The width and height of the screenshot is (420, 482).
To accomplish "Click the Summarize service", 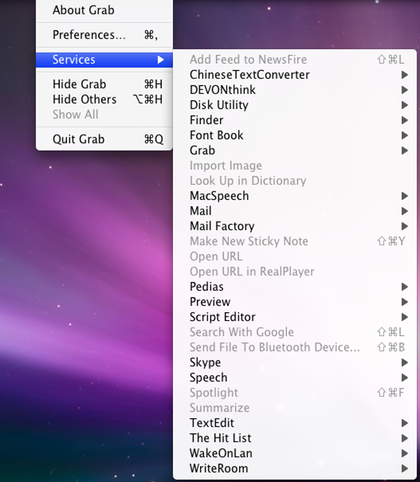I will (295, 408).
